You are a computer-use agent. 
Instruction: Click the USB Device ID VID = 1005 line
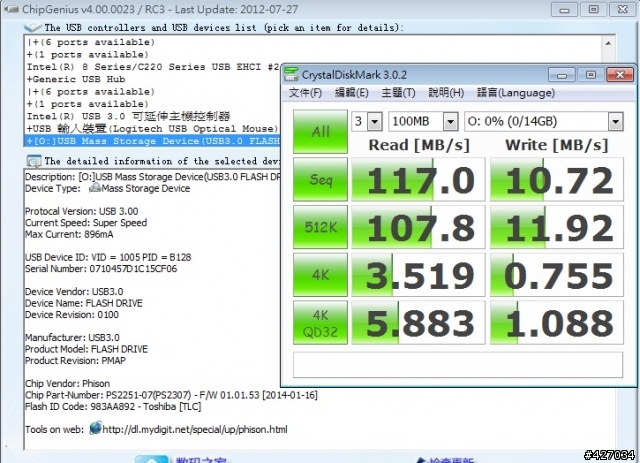coord(108,257)
